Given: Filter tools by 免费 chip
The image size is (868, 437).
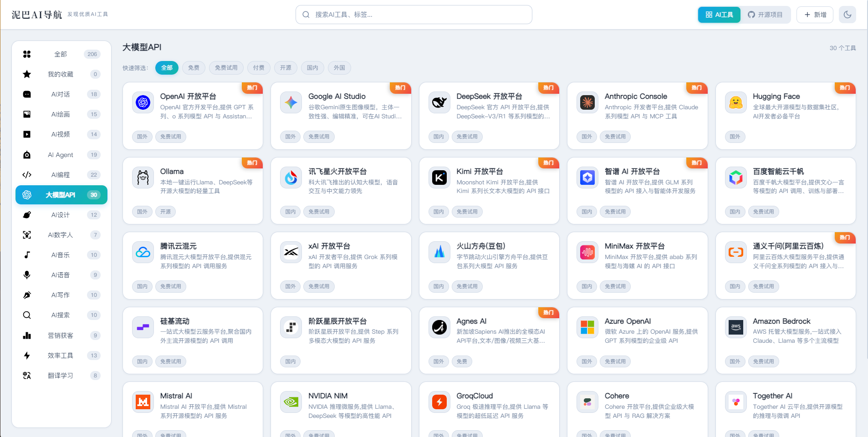Looking at the screenshot, I should [x=194, y=68].
